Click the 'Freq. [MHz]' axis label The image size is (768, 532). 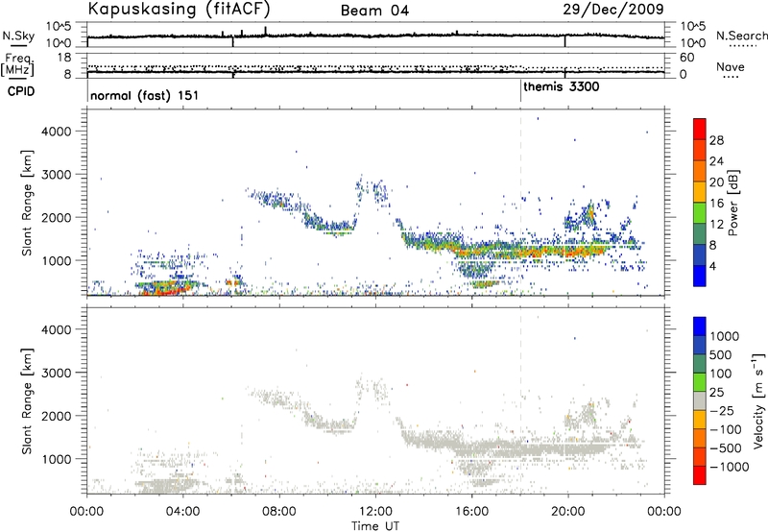pyautogui.click(x=17, y=64)
